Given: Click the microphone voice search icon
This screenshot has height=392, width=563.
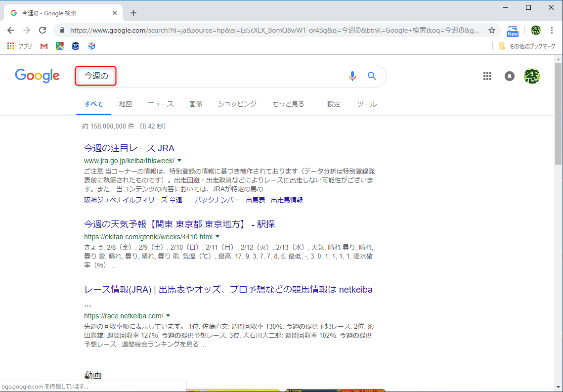Looking at the screenshot, I should [352, 76].
